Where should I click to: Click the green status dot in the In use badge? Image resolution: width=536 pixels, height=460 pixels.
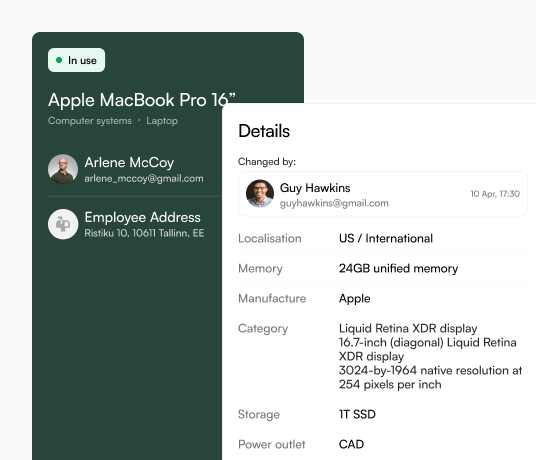(x=59, y=60)
